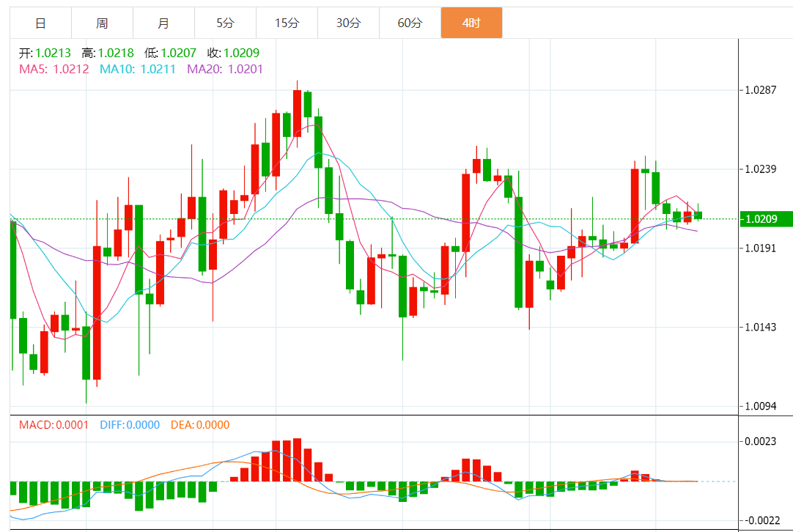The height and width of the screenshot is (532, 793).
Task: Switch to the 5分 interval tab
Action: 226,23
